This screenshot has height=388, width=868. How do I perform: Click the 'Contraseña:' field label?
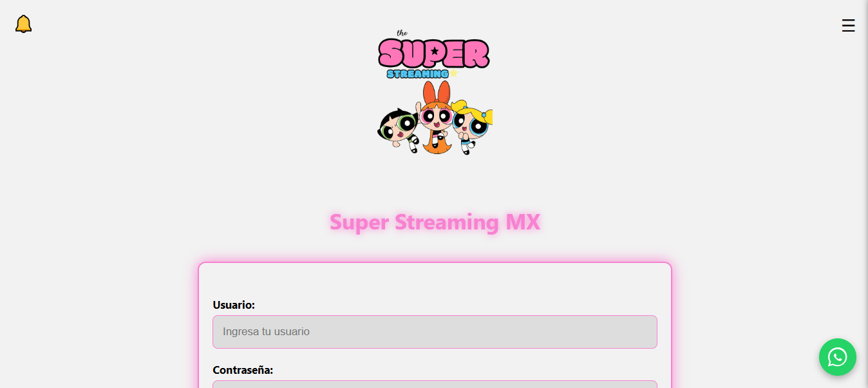coord(243,370)
